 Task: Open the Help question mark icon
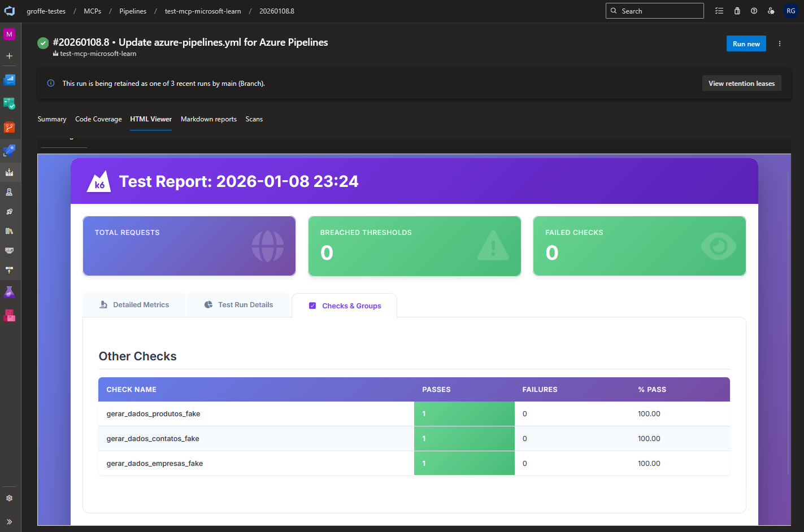click(754, 11)
